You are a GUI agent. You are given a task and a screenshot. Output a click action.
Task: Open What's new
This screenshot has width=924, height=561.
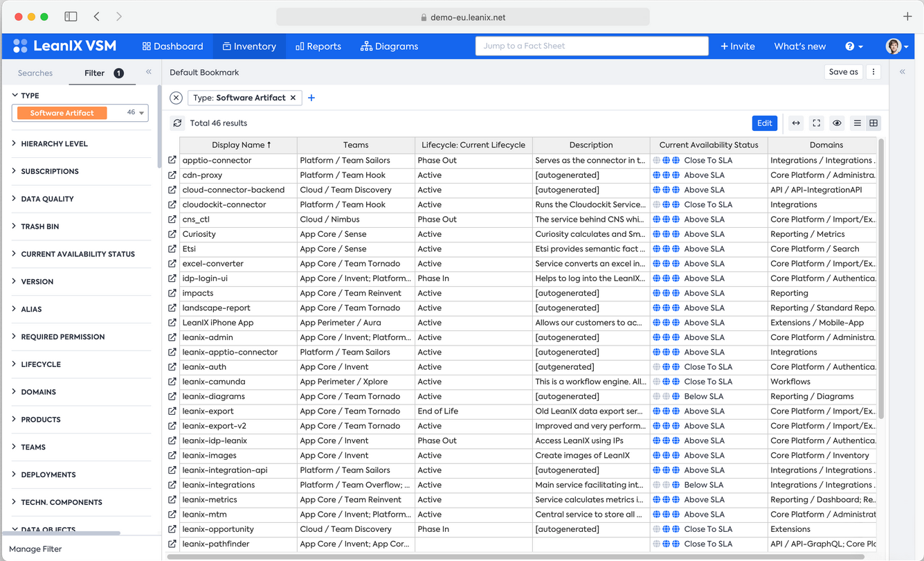coord(800,46)
